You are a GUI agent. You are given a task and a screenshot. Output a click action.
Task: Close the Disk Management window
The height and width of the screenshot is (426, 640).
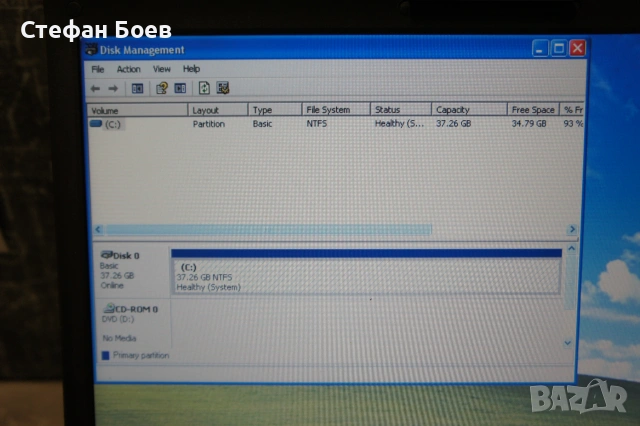[x=578, y=48]
